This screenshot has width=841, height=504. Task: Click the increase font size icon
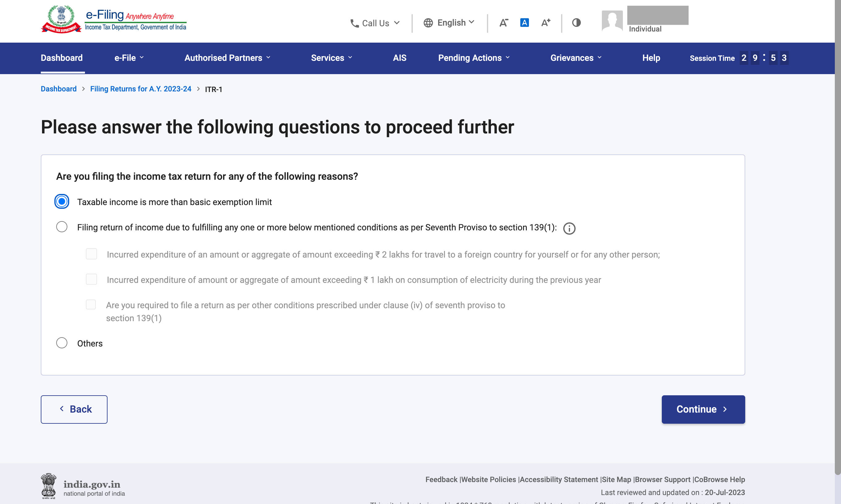pyautogui.click(x=545, y=23)
